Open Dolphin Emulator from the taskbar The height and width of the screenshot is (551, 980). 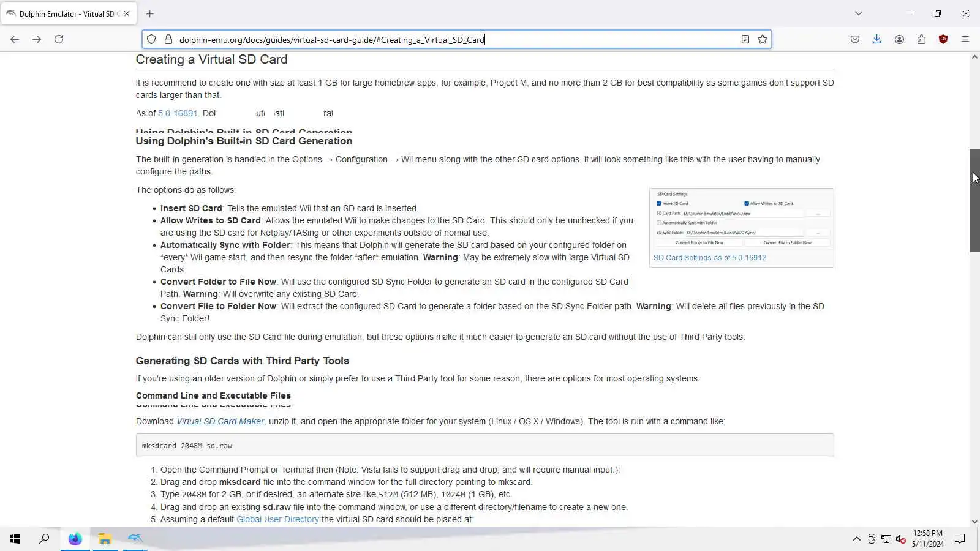(135, 539)
